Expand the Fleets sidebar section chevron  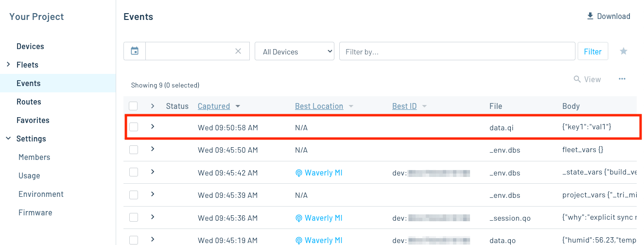coord(8,64)
